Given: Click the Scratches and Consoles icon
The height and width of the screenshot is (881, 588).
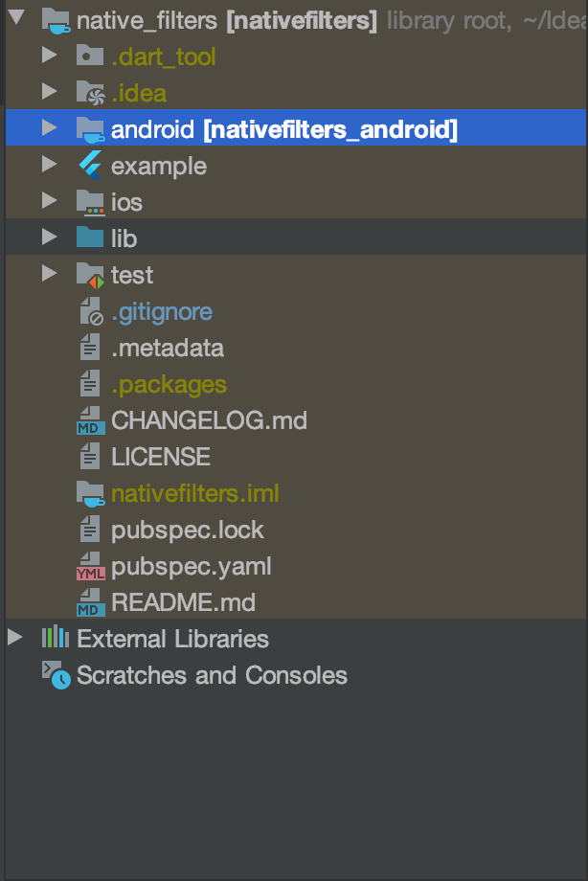Looking at the screenshot, I should (47, 675).
